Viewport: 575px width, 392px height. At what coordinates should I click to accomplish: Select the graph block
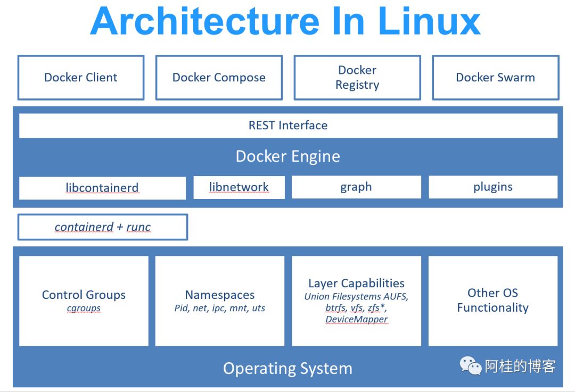click(356, 187)
